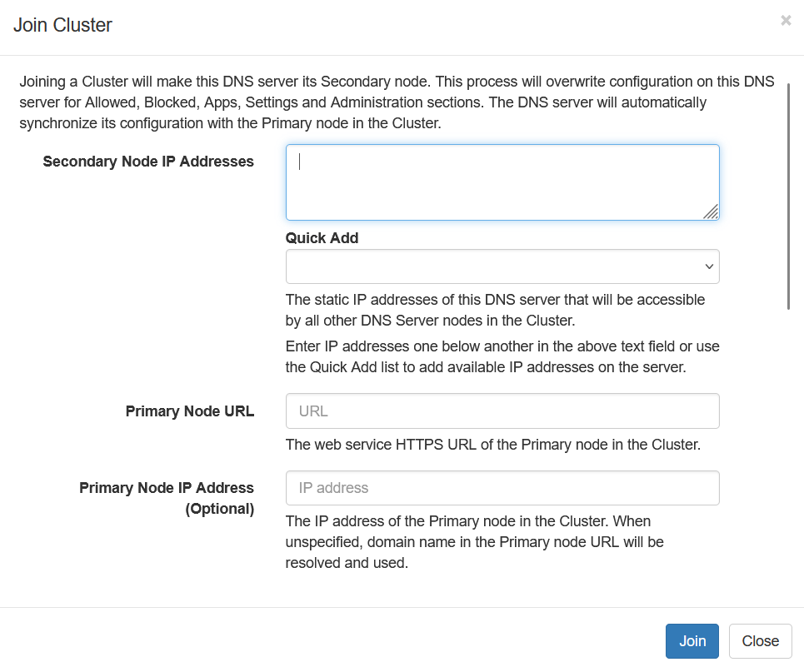Click the Close button in the footer

tap(760, 641)
